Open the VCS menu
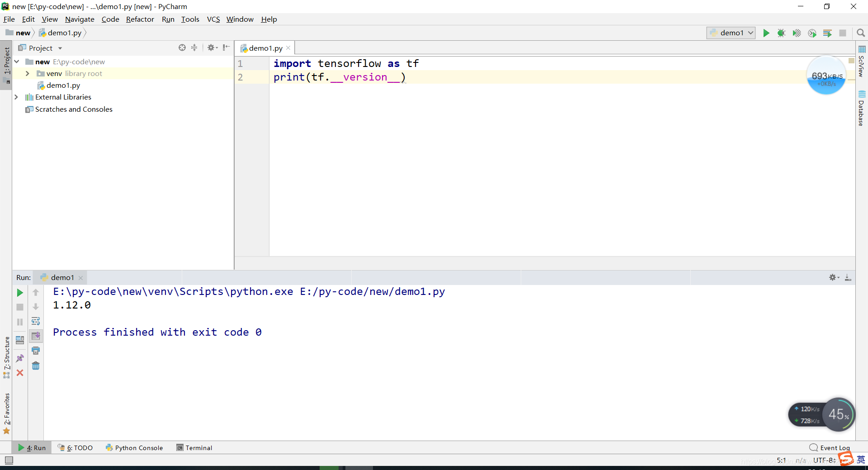 click(213, 19)
